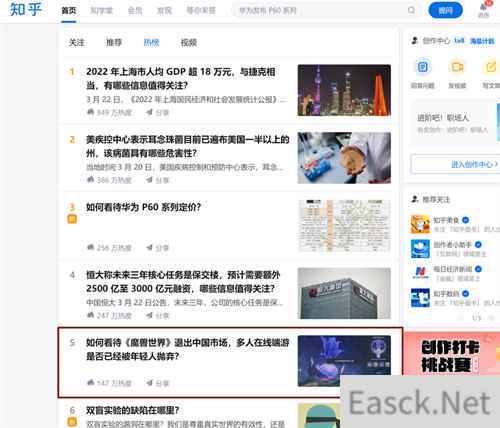This screenshot has height=428, width=500.
Task: Click the Lv8 level badge
Action: (x=459, y=41)
